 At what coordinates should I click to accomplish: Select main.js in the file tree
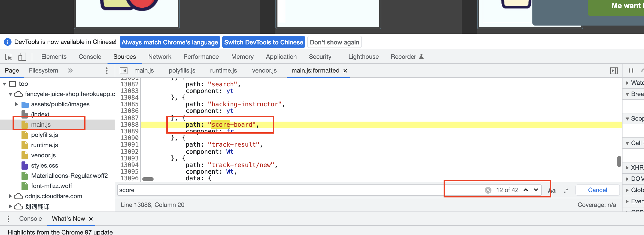click(41, 125)
